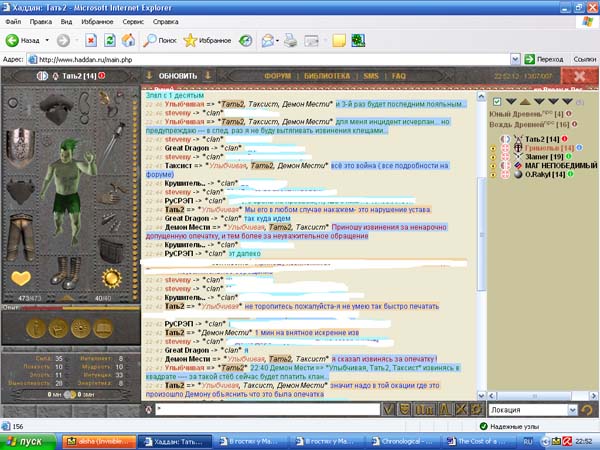Click the IE Mail envelope icon
This screenshot has height=450, width=600.
[x=267, y=40]
